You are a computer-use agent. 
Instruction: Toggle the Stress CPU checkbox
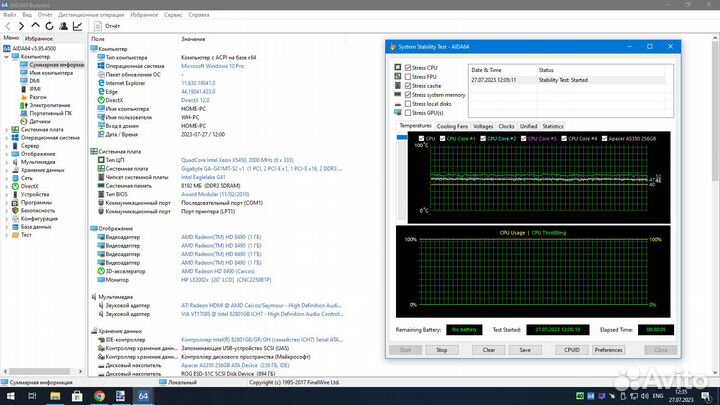pyautogui.click(x=408, y=68)
